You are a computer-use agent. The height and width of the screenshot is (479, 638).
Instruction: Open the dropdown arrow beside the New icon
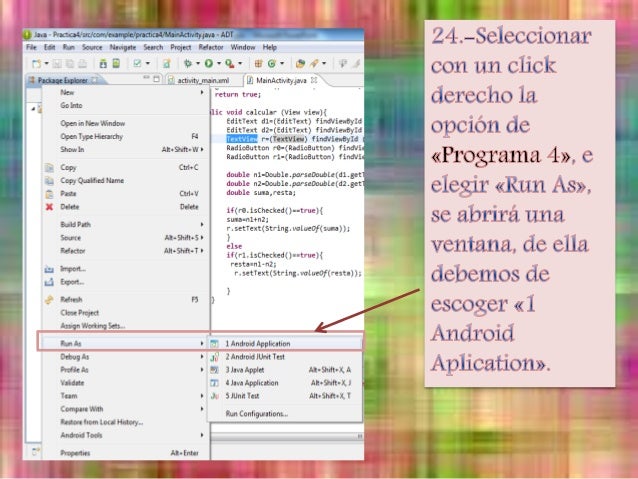46,64
